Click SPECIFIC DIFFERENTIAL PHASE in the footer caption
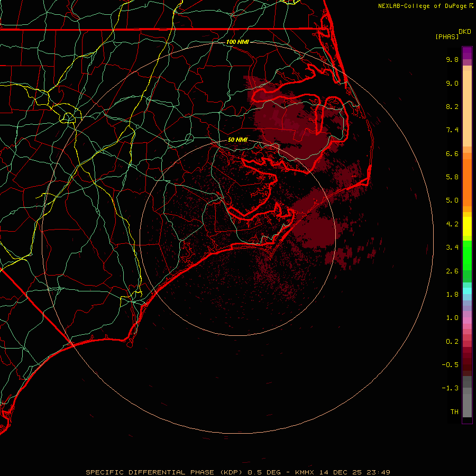 tap(151, 472)
